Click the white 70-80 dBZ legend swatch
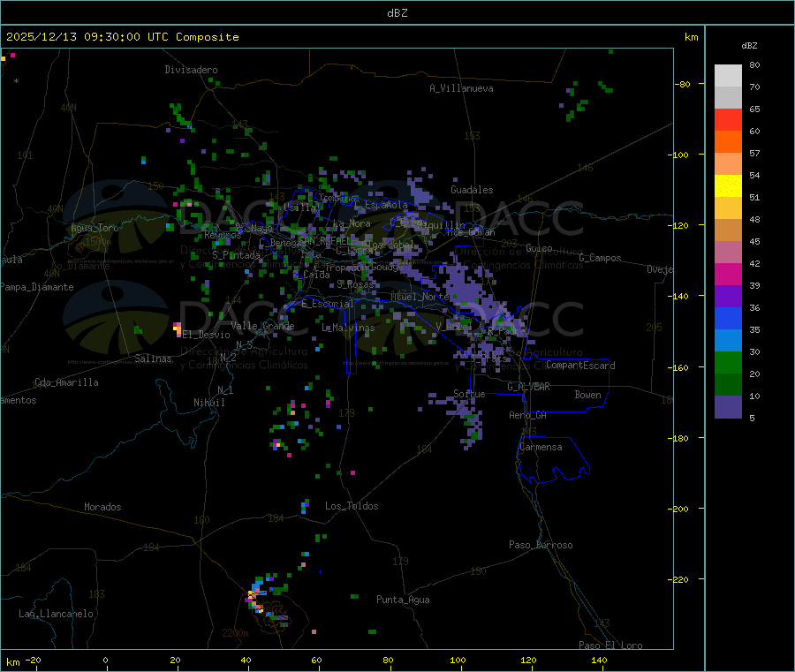The width and height of the screenshot is (795, 672). click(728, 76)
